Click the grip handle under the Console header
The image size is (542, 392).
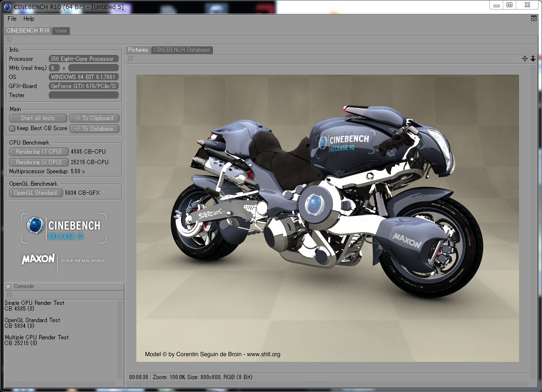pos(10,294)
